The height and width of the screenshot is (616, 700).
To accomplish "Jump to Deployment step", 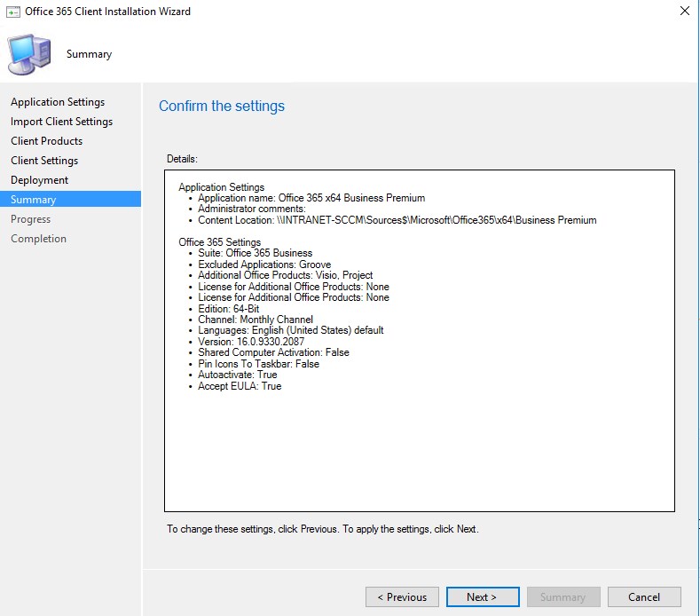I will [40, 180].
